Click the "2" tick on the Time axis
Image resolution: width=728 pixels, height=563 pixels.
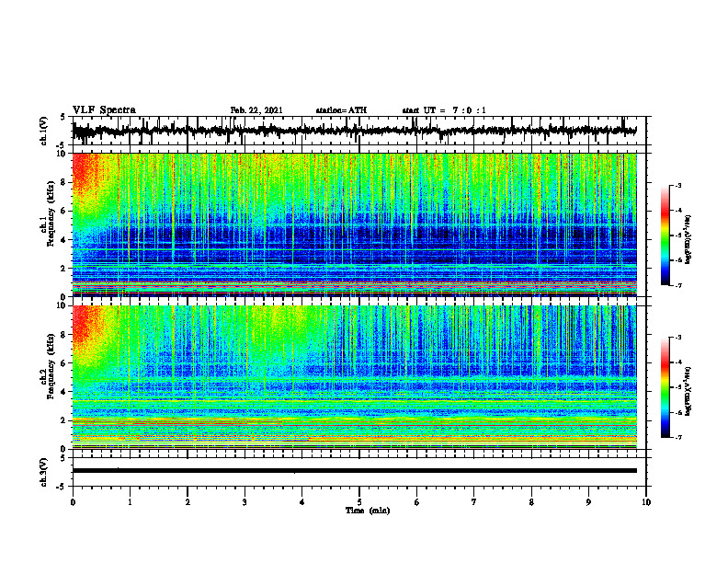pyautogui.click(x=188, y=502)
